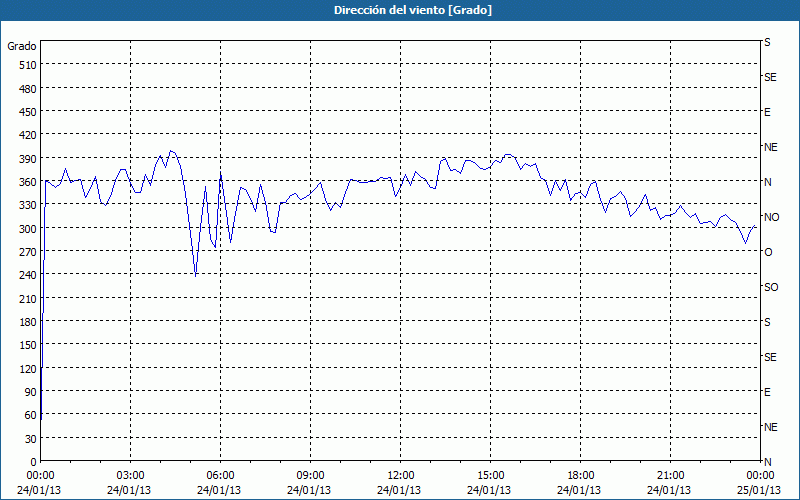The width and height of the screenshot is (800, 500).
Task: Click the 150 y-axis value
Action: pyautogui.click(x=28, y=345)
